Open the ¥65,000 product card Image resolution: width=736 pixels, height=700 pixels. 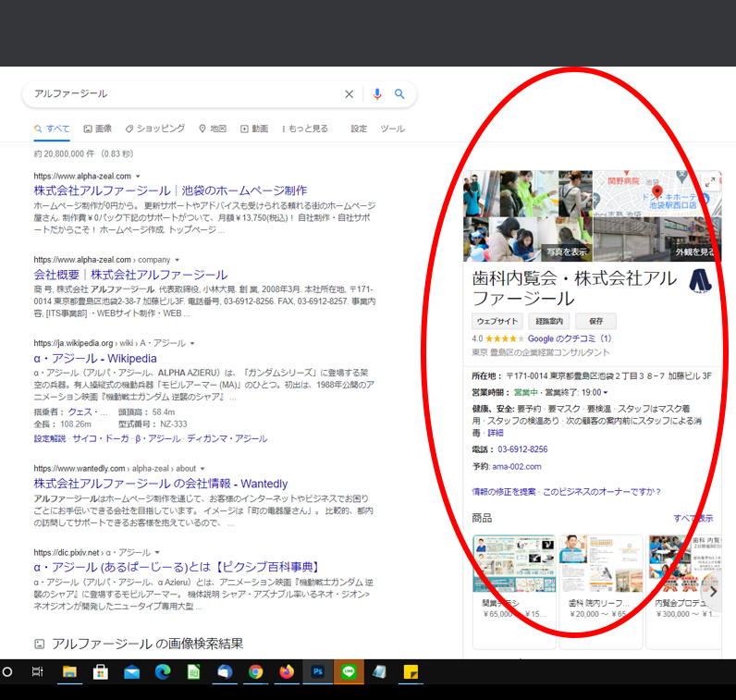point(514,592)
